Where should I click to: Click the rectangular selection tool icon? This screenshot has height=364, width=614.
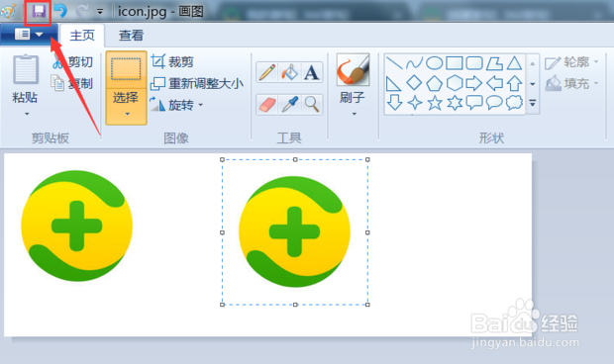pyautogui.click(x=126, y=69)
